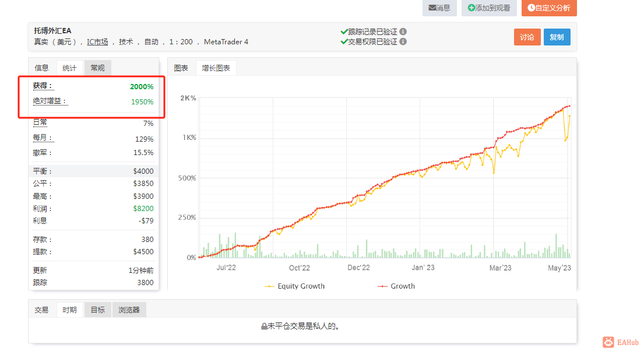Open the 图表 tab above the chart
This screenshot has width=644, height=351.
181,67
